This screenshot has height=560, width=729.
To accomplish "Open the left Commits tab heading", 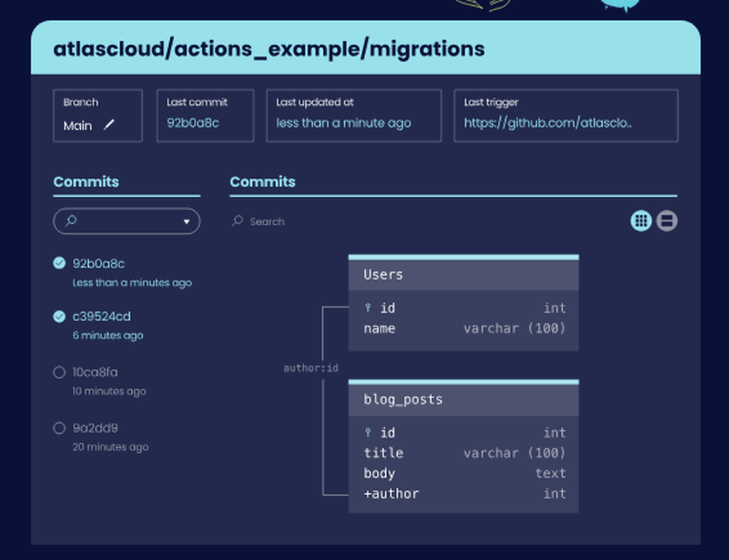I will 86,182.
